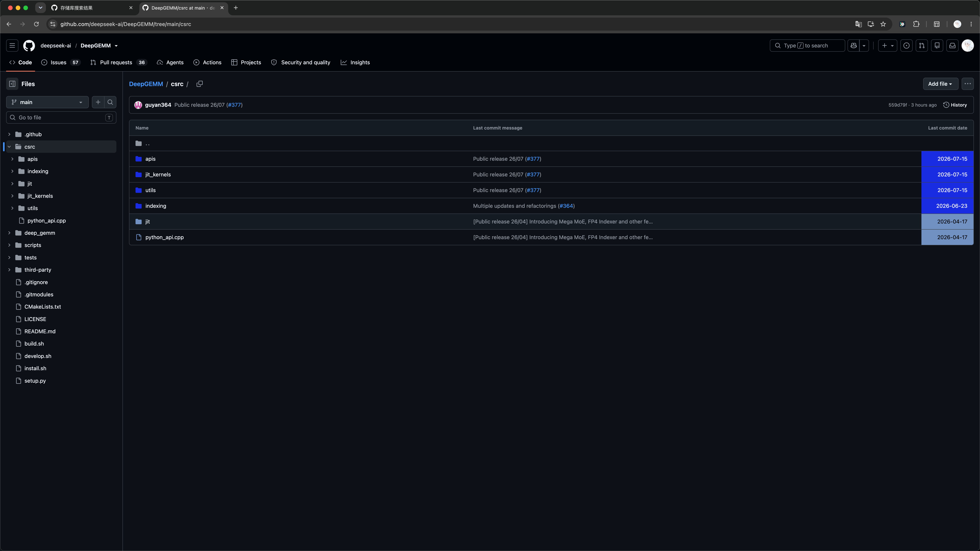This screenshot has width=980, height=551.
Task: Open the Copilot dropdown arrow
Action: pos(864,46)
